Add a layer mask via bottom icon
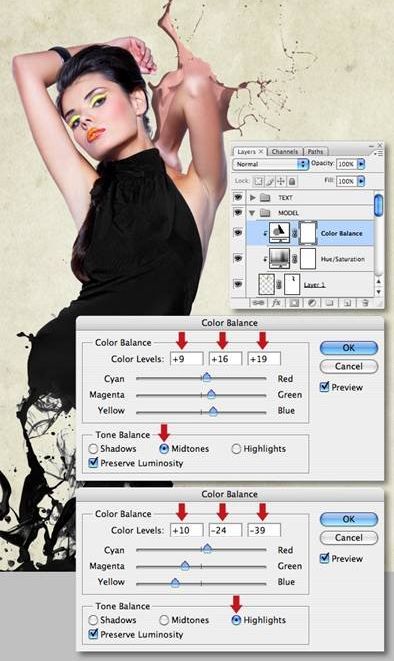The width and height of the screenshot is (394, 661). tap(294, 303)
